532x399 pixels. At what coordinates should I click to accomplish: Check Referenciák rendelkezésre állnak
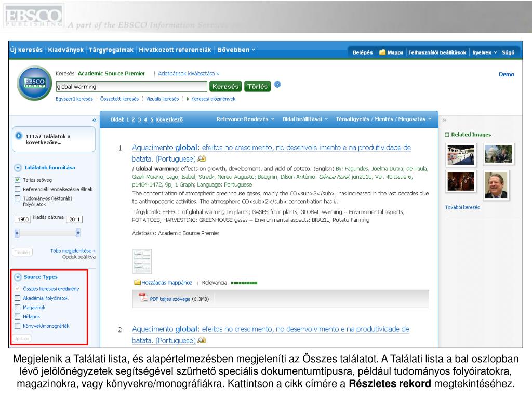click(17, 189)
